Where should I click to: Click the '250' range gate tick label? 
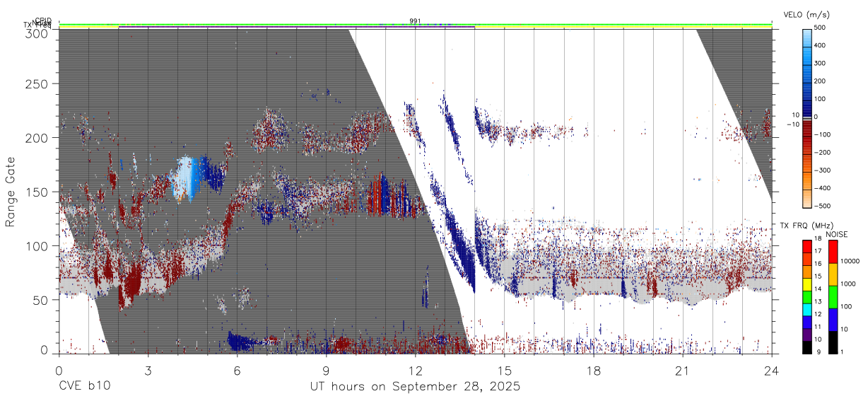tap(38, 83)
